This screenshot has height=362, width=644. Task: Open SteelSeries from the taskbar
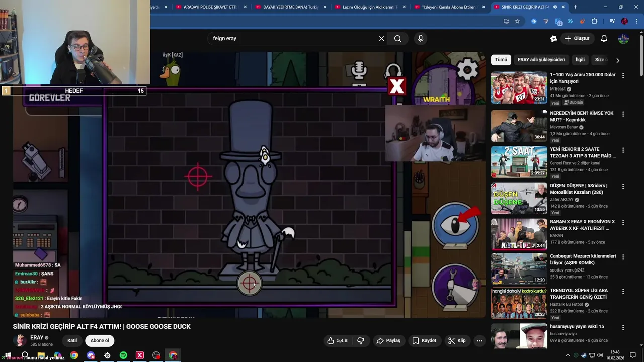click(x=107, y=355)
